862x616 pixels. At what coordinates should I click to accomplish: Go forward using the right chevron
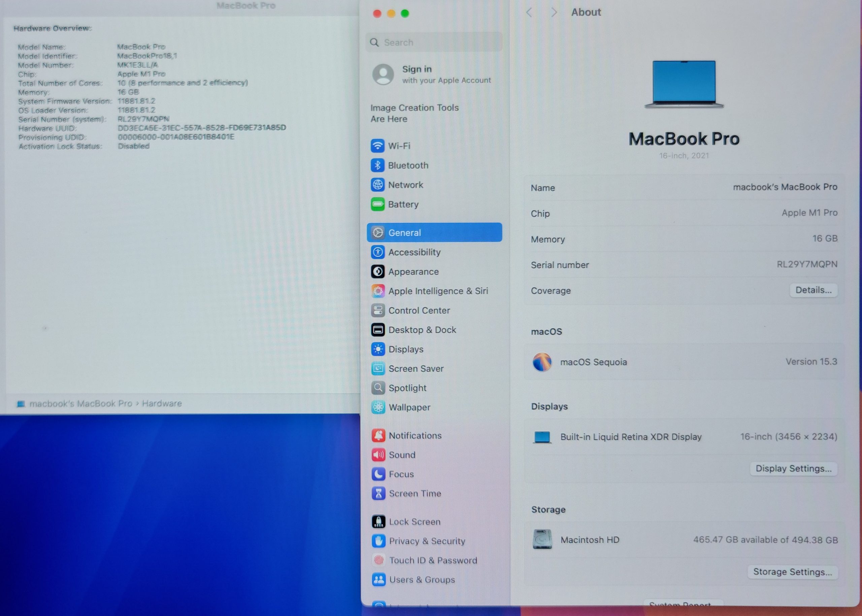(x=554, y=12)
